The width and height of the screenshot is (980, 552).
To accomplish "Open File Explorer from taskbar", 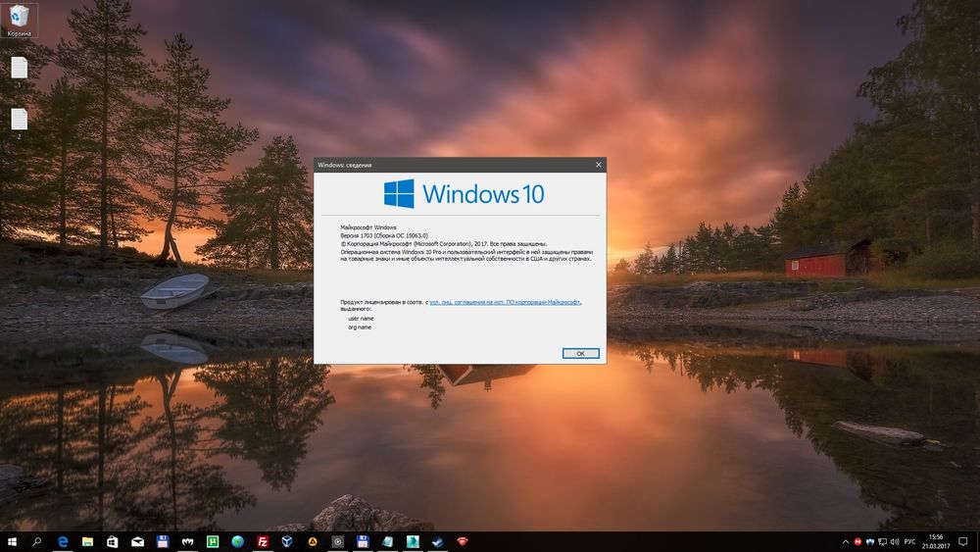I will point(87,541).
